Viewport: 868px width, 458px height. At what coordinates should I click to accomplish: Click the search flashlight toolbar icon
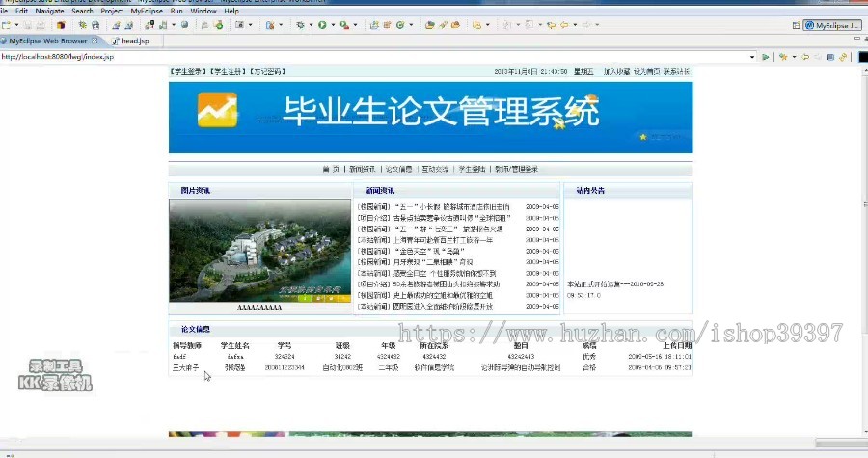click(x=443, y=25)
